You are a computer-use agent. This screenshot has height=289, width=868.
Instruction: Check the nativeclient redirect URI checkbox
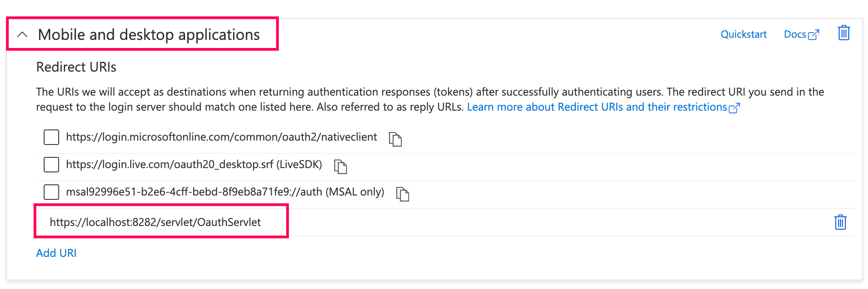[x=51, y=137]
